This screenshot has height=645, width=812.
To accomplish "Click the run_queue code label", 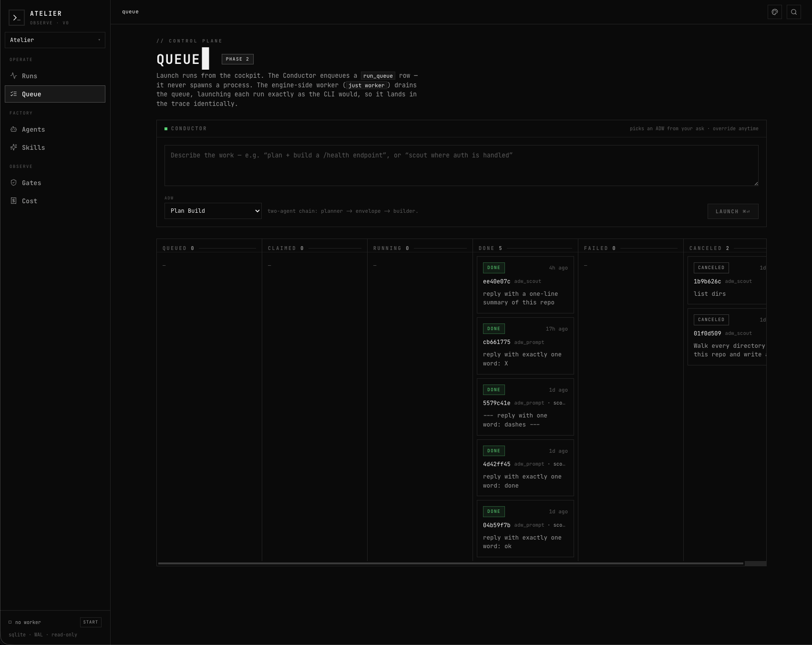I will (378, 76).
